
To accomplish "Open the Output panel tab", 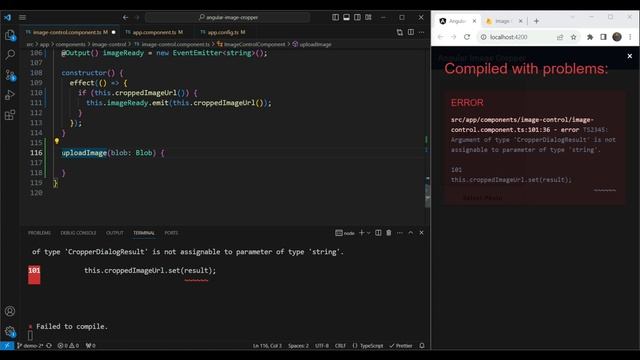I will pyautogui.click(x=115, y=233).
